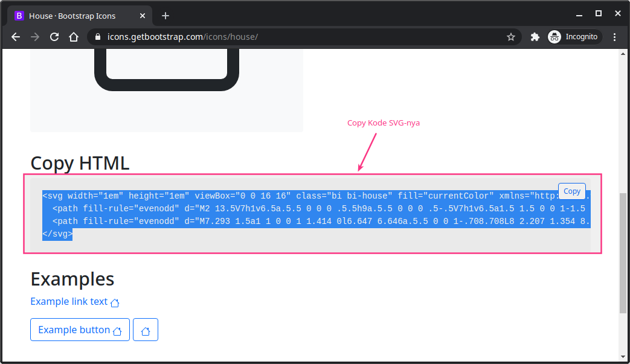The width and height of the screenshot is (630, 364).
Task: Click the padlock site info icon
Action: (98, 37)
